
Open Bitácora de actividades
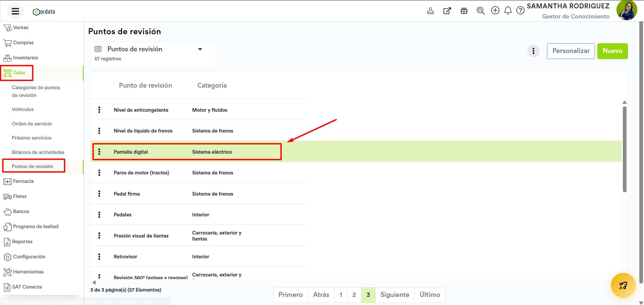38,152
